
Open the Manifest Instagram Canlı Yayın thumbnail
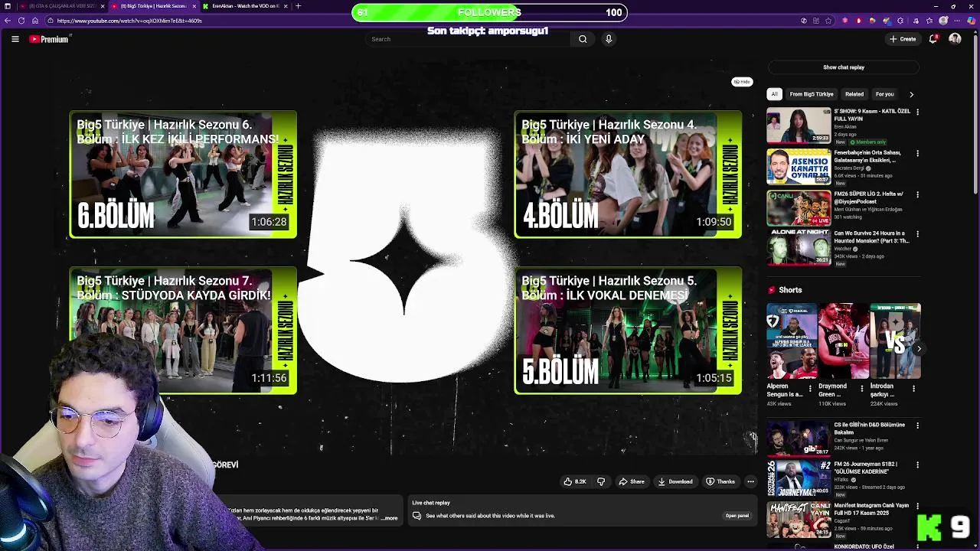799,520
